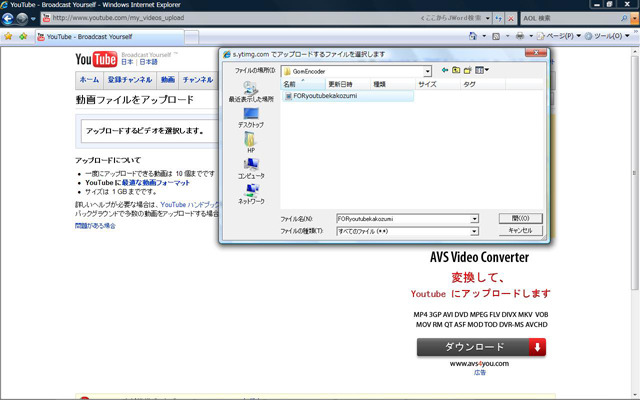
Task: Open the HP folder in dialog sidebar
Action: pyautogui.click(x=251, y=142)
